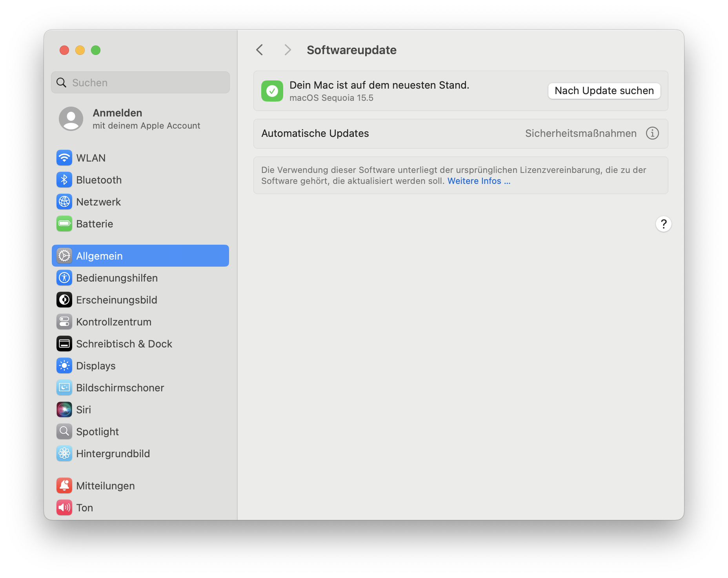Viewport: 728px width, 578px height.
Task: Click the red Mitteilungen bell icon
Action: pos(64,486)
